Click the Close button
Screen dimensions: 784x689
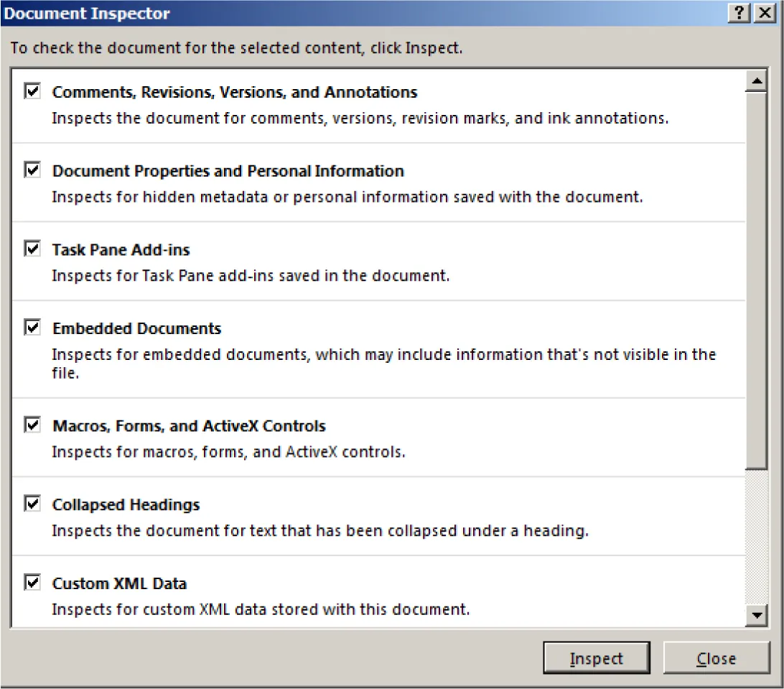tap(716, 658)
